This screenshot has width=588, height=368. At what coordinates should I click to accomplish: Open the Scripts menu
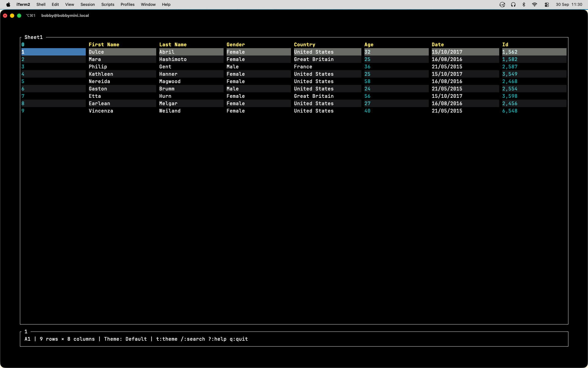pyautogui.click(x=108, y=5)
